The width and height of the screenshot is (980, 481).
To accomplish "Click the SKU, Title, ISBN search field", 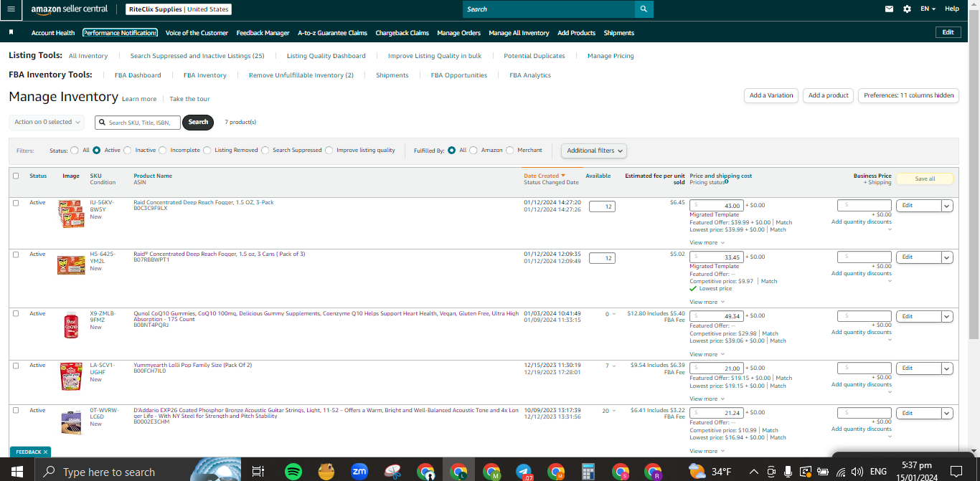I will tap(138, 123).
